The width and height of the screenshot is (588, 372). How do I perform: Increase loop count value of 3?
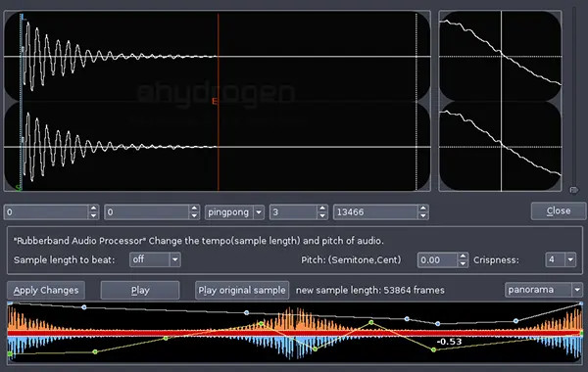click(322, 209)
